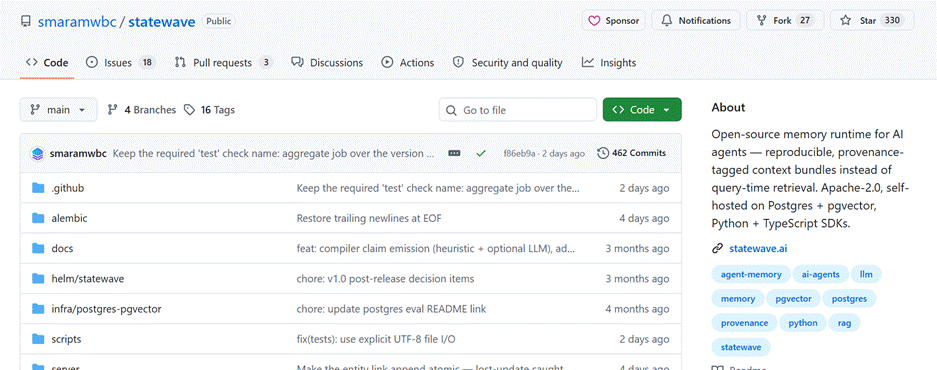The image size is (937, 370).
Task: Go to the Discussions tab
Action: 327,63
